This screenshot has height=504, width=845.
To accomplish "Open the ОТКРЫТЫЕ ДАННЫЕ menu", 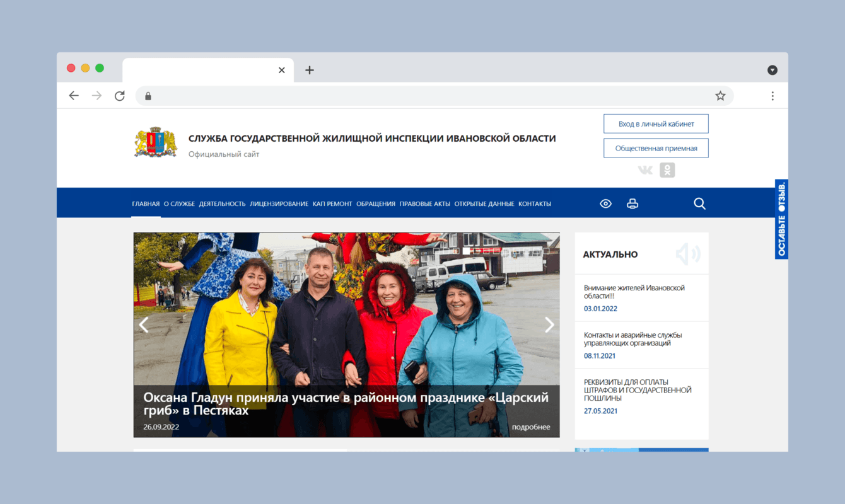I will pyautogui.click(x=484, y=203).
